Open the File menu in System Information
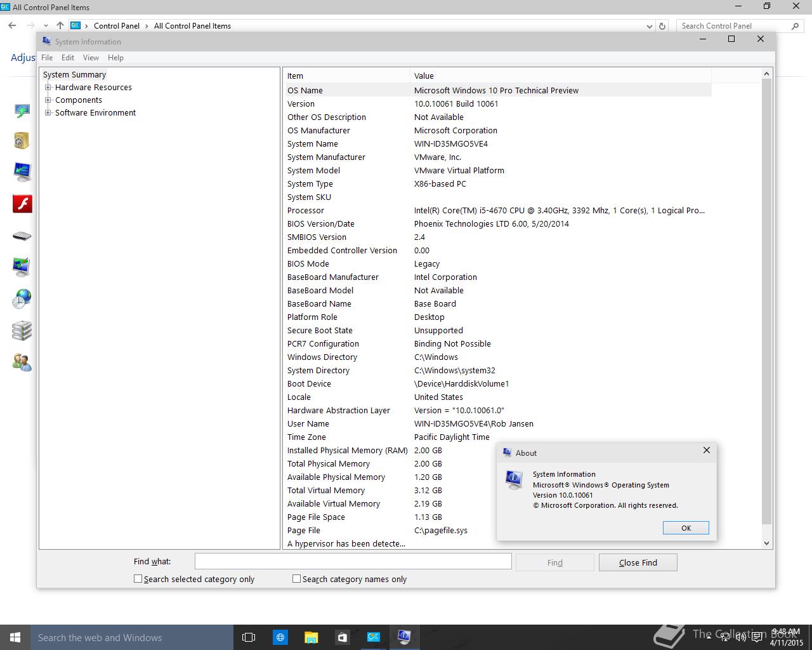 click(47, 58)
